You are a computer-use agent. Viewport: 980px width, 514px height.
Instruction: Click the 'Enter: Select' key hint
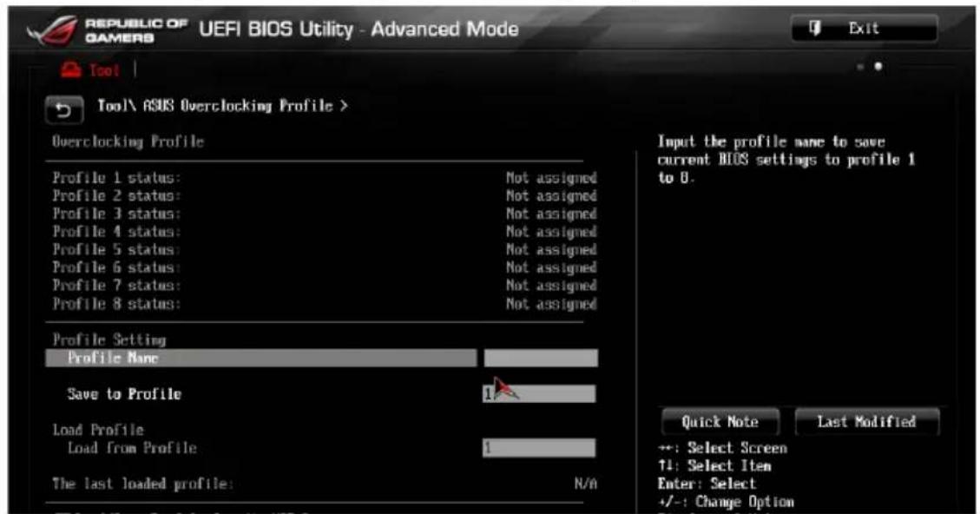tap(707, 484)
